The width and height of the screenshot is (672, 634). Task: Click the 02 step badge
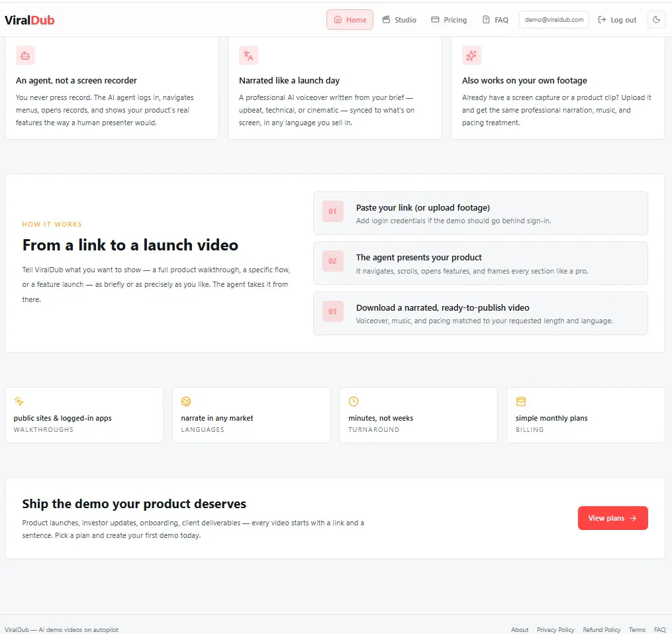click(x=332, y=261)
